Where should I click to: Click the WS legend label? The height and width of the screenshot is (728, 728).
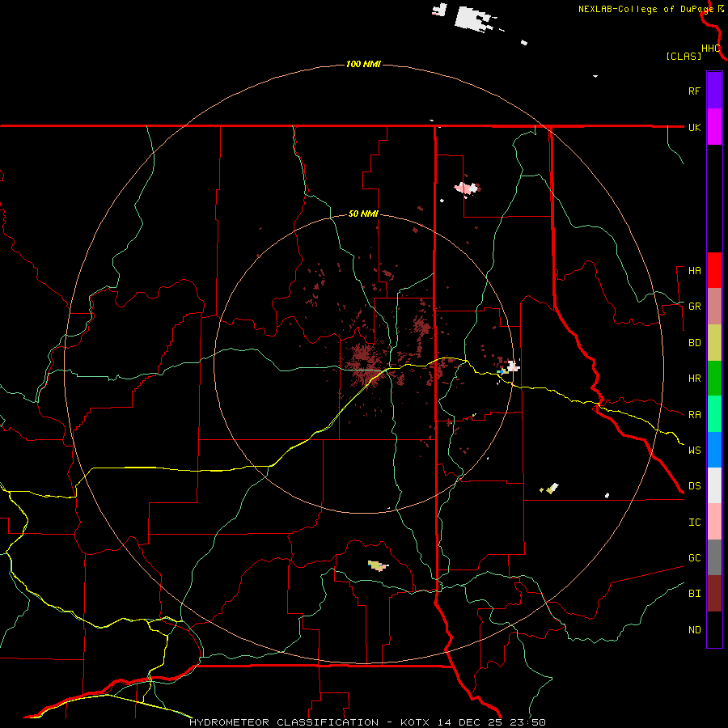pos(694,450)
